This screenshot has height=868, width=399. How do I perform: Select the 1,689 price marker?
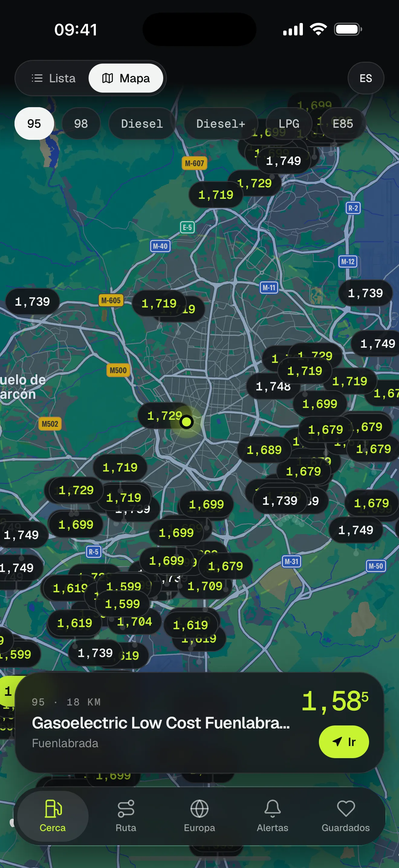(264, 449)
